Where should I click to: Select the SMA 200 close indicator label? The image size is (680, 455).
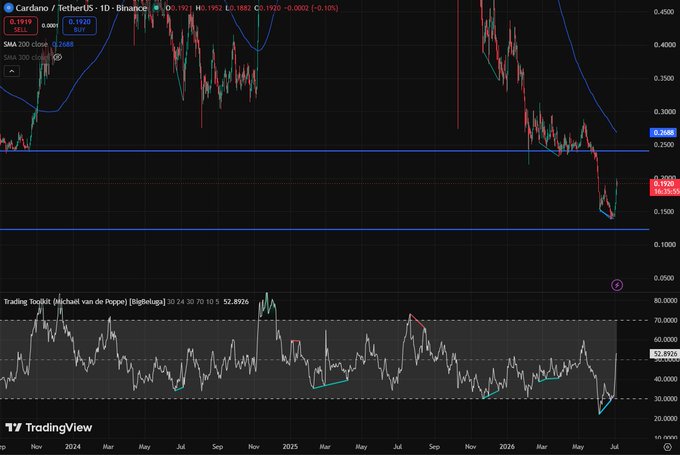coord(26,44)
